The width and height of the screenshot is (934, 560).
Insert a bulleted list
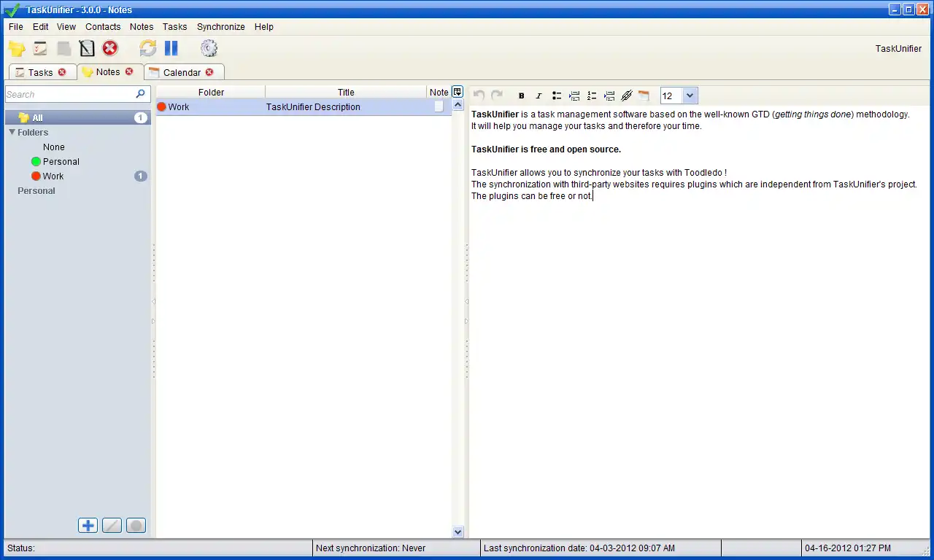(557, 96)
